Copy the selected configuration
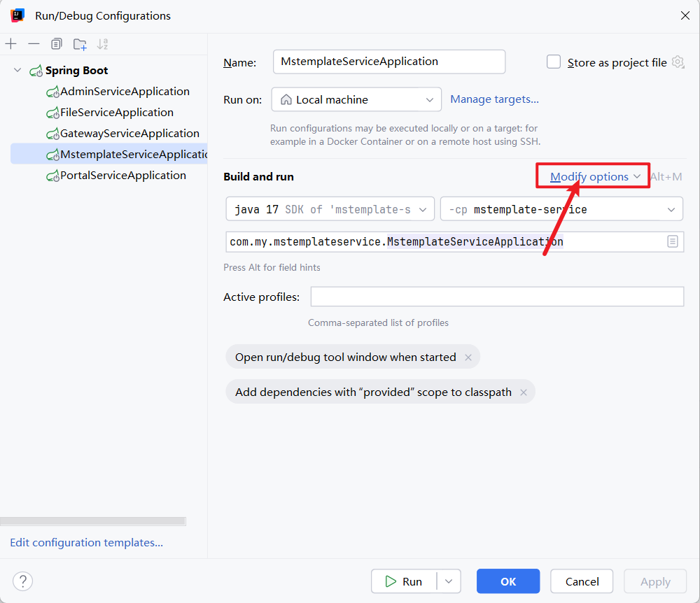The width and height of the screenshot is (700, 603). coord(56,43)
